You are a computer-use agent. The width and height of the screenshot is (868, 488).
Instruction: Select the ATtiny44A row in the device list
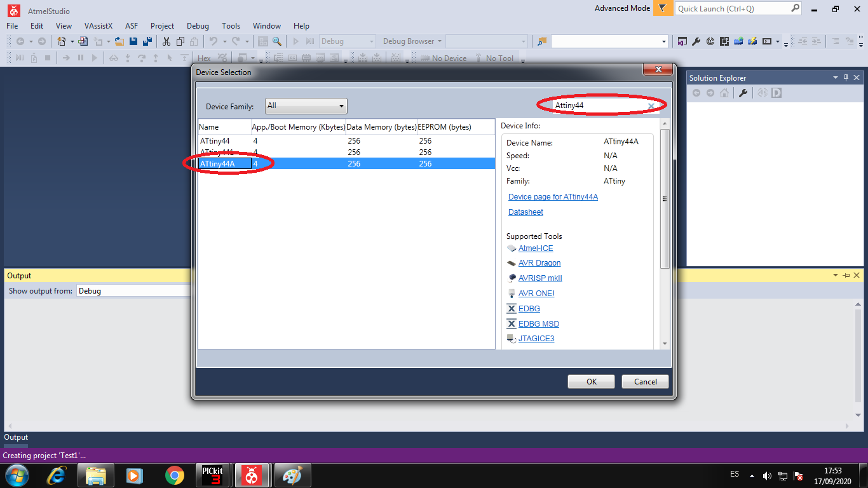(346, 164)
